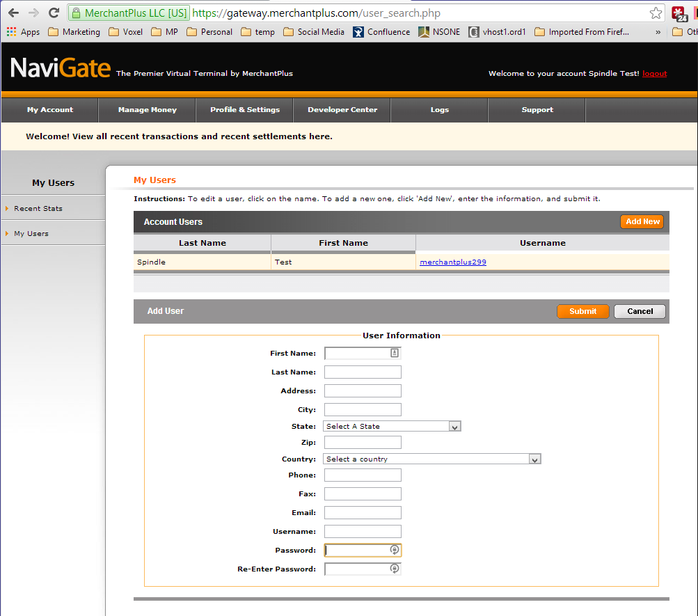
Task: Open the Apps grid shortcut
Action: click(x=23, y=32)
